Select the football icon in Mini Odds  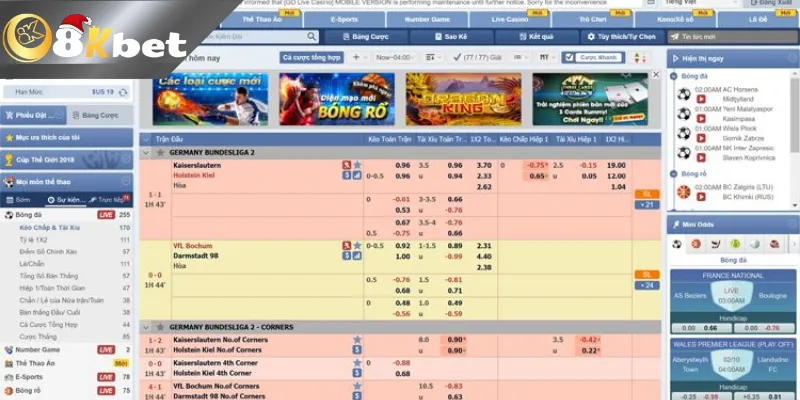coord(679,244)
